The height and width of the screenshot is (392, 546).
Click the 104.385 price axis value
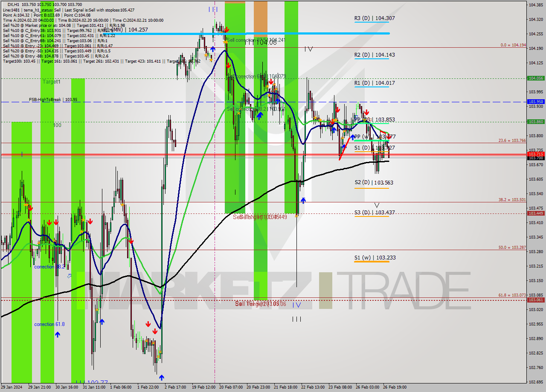536,5
